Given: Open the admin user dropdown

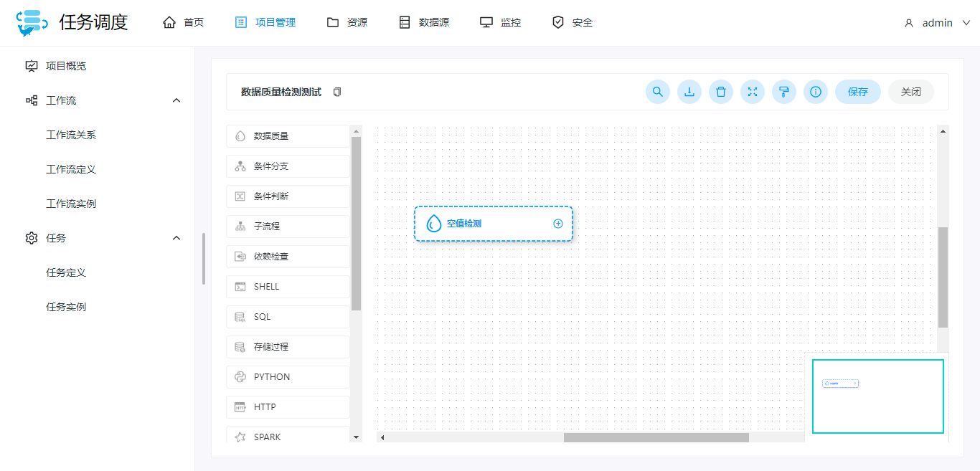Looking at the screenshot, I should coord(937,23).
